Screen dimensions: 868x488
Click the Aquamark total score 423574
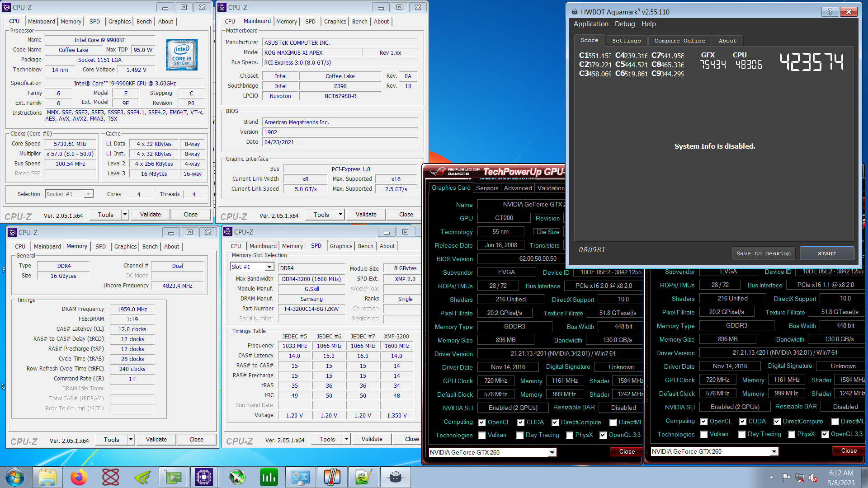tap(811, 62)
